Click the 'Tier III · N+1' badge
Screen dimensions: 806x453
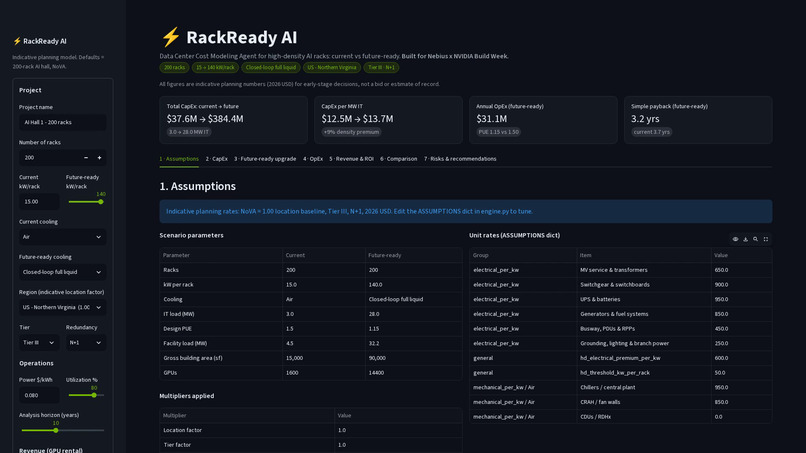pyautogui.click(x=381, y=67)
